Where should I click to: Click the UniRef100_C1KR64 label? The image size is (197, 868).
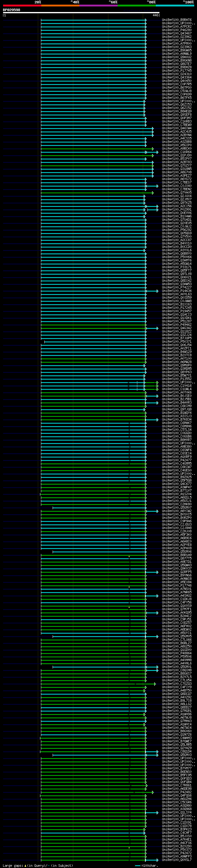pos(177,152)
